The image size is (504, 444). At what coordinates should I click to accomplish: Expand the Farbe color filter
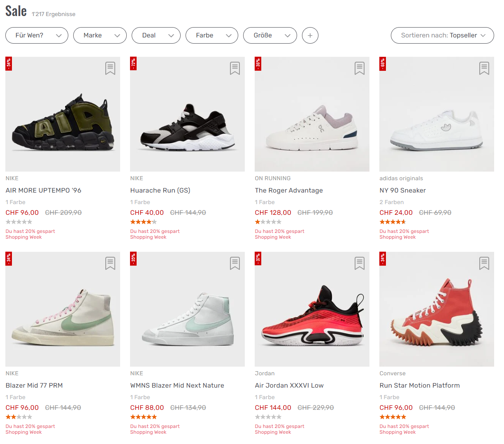tap(212, 35)
